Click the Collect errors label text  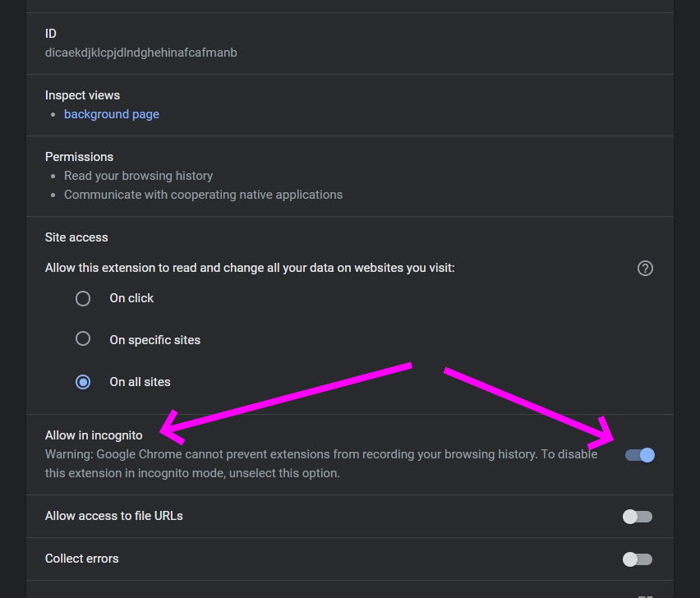tap(81, 559)
